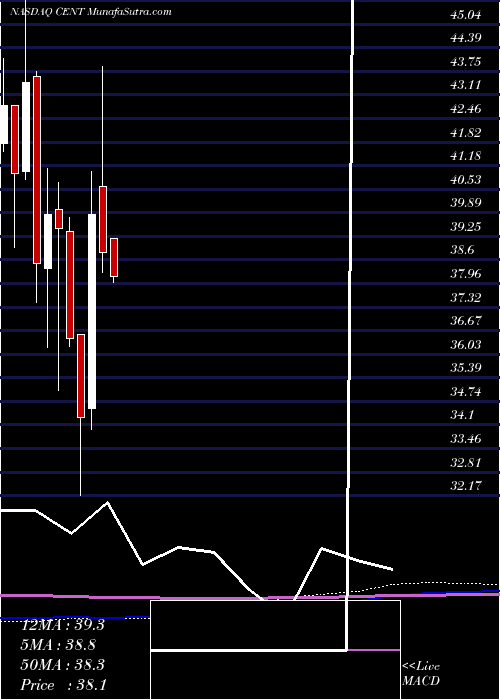Viewport: 500px width, 700px height.
Task: Click the 32.81 price axis label
Action: (x=466, y=462)
